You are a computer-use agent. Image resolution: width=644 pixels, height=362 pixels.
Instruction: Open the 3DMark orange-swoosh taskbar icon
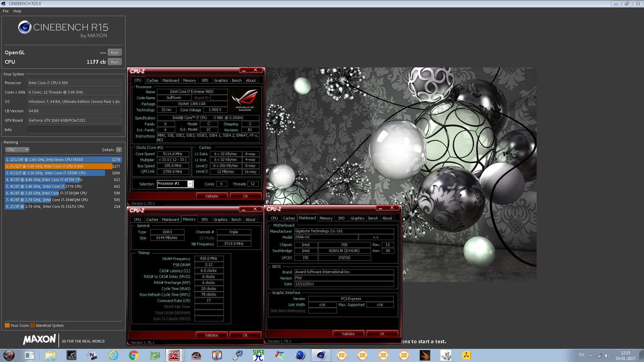425,355
